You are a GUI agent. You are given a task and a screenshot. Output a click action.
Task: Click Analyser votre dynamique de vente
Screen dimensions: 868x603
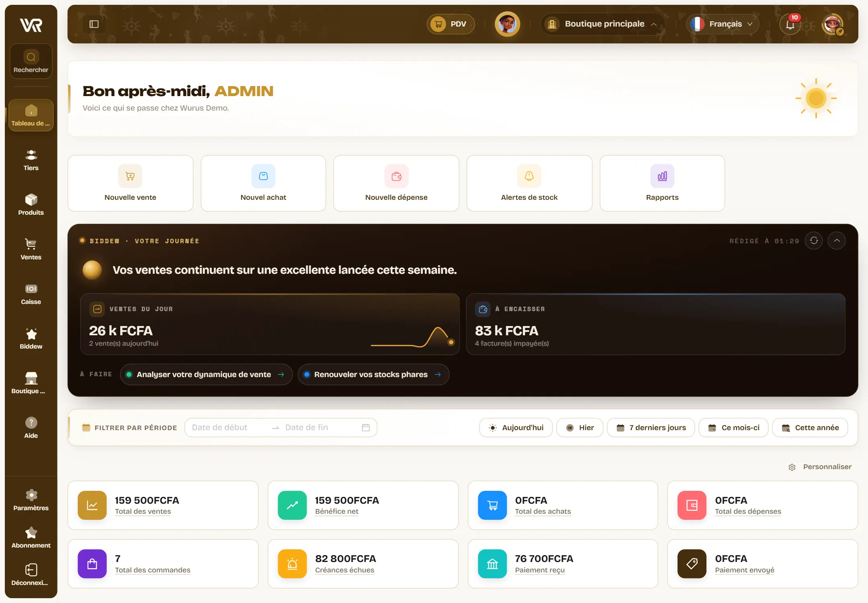(206, 374)
